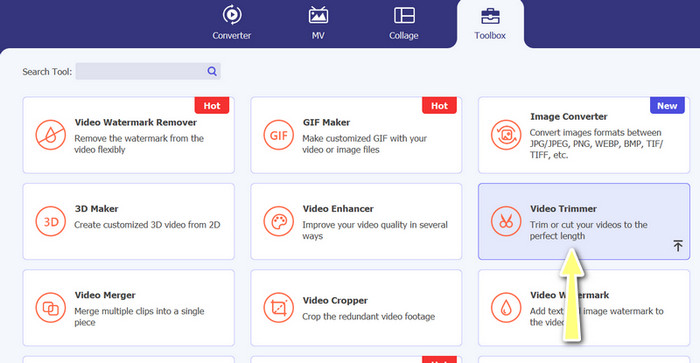The image size is (700, 363).
Task: Click the MV television icon
Action: pyautogui.click(x=318, y=15)
